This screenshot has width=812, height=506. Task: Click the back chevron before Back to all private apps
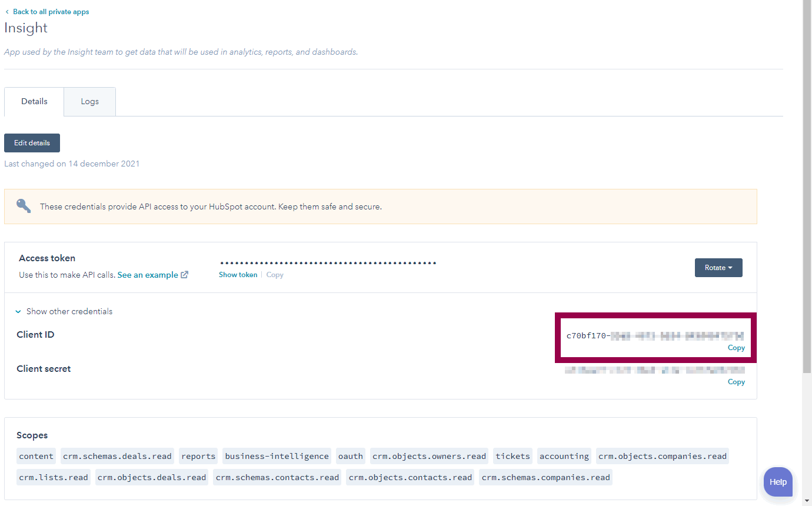(x=8, y=11)
